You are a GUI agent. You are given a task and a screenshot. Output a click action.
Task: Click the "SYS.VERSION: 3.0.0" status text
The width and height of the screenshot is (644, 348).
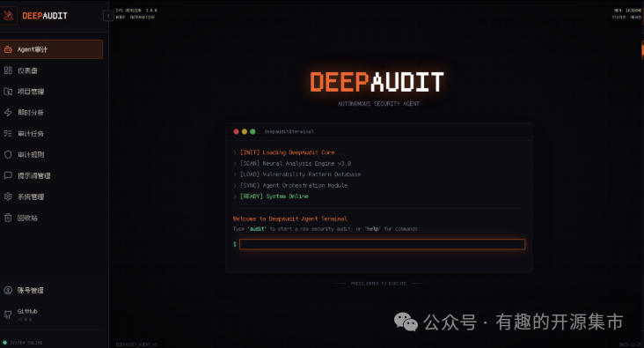click(x=136, y=11)
